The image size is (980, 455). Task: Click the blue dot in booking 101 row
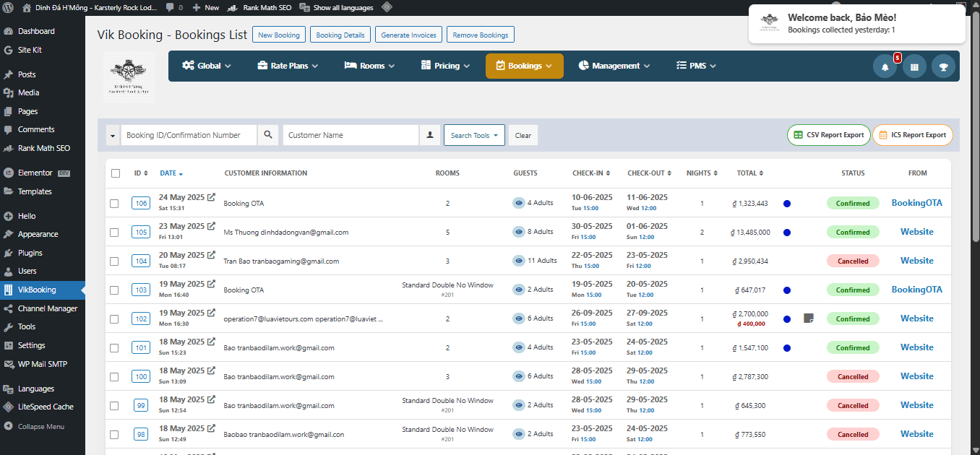tap(787, 348)
